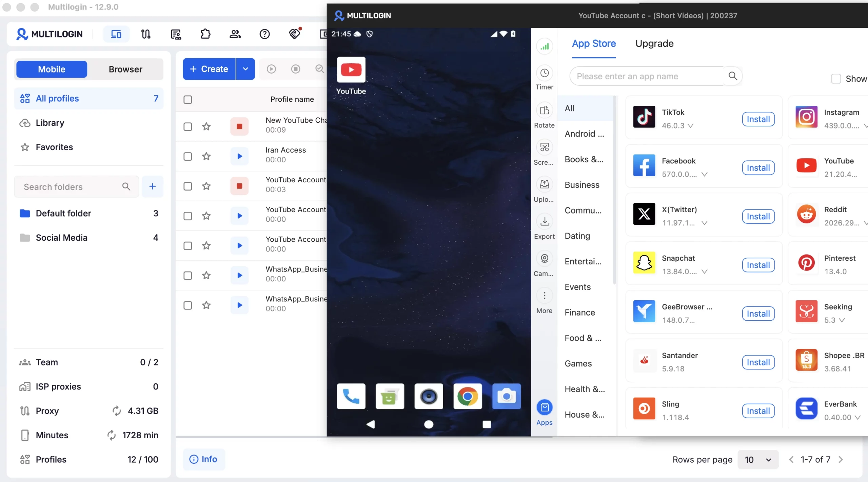The image size is (868, 482).
Task: Select Finance category in App Store
Action: pyautogui.click(x=579, y=312)
